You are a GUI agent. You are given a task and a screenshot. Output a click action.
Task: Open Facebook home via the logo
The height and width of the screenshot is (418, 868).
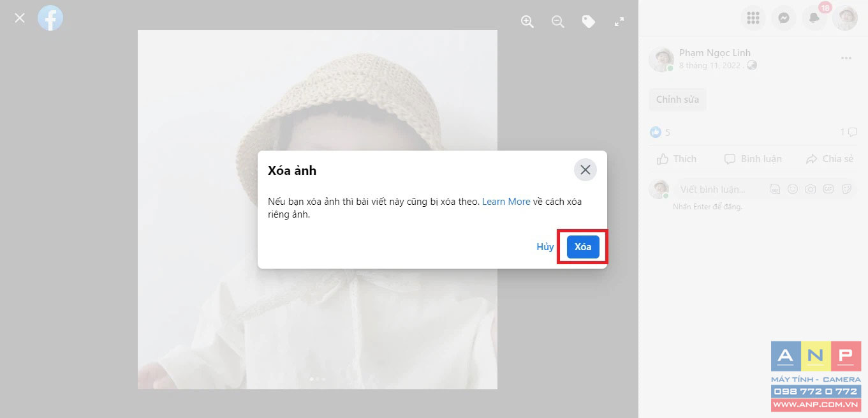50,18
